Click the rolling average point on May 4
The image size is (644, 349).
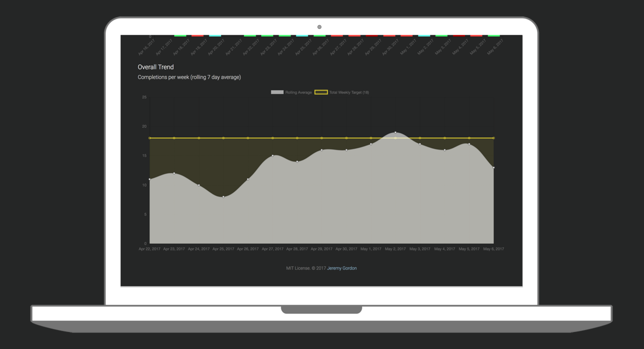pyautogui.click(x=444, y=150)
